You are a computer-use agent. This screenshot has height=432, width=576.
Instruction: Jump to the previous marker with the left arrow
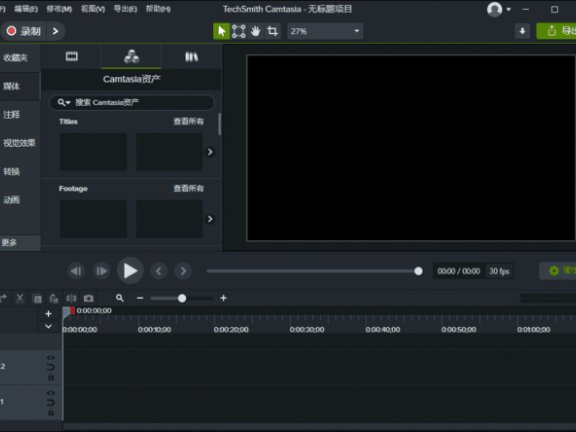click(159, 271)
